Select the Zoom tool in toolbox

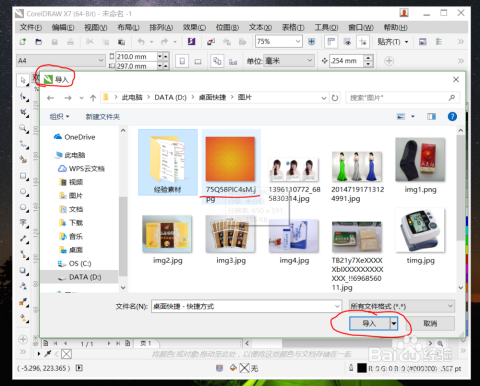point(23,128)
